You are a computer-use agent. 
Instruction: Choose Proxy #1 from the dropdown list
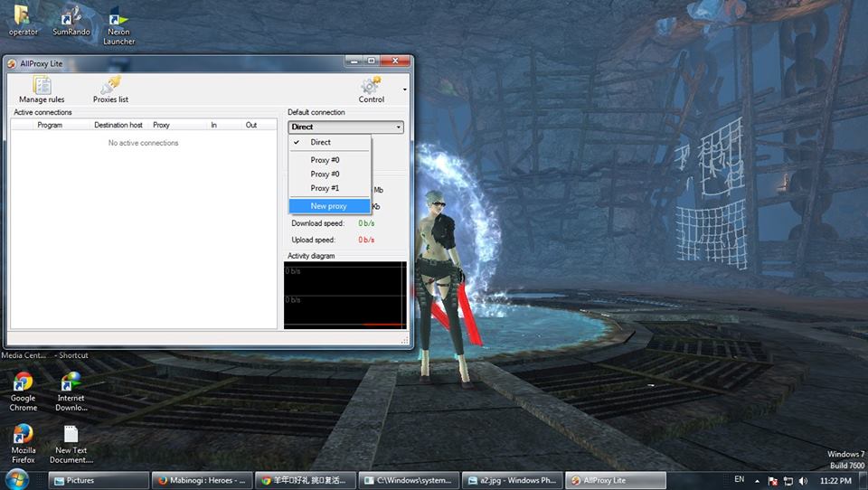click(x=330, y=188)
